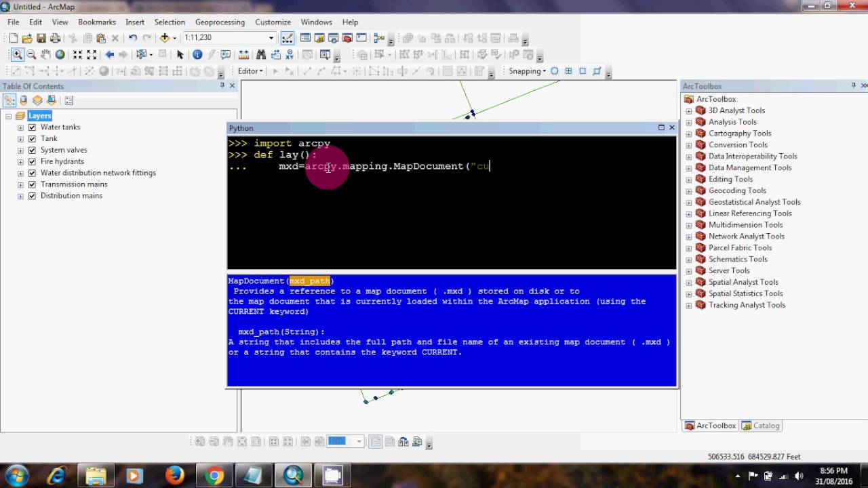
Task: Open the Customize menu
Action: point(273,22)
